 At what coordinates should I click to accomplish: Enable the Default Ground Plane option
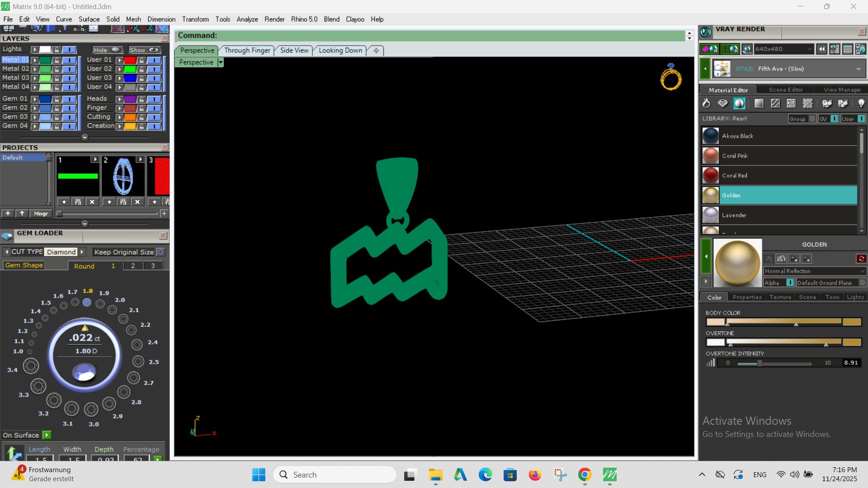point(862,282)
